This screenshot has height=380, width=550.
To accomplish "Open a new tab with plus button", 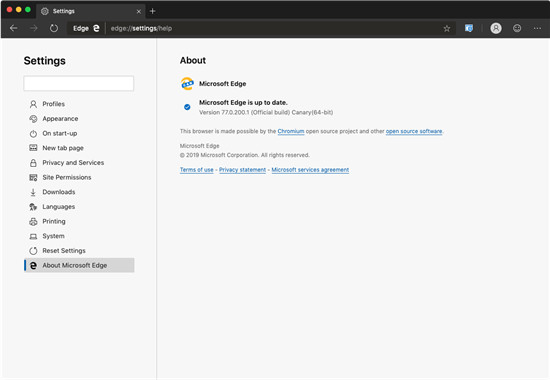I will (x=152, y=11).
